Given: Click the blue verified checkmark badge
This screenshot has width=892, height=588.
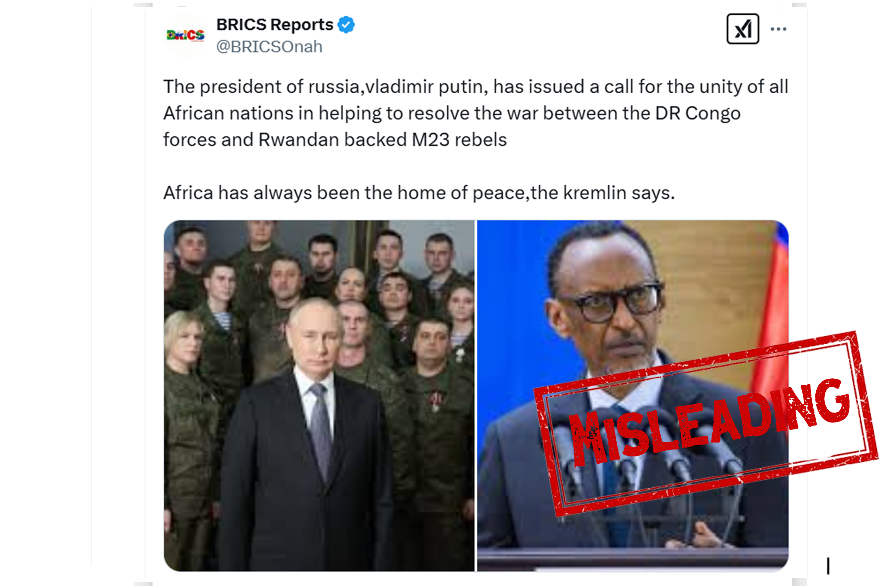Looking at the screenshot, I should (x=346, y=24).
